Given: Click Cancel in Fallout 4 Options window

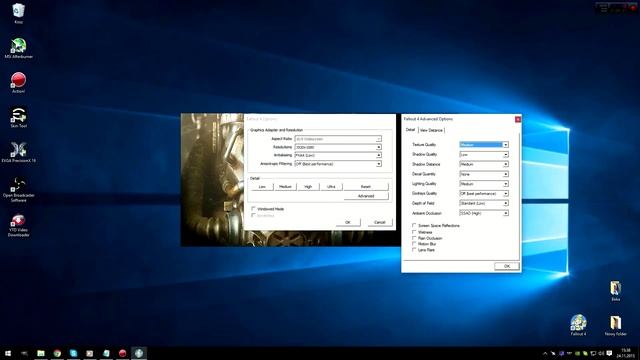Looking at the screenshot, I should click(380, 222).
